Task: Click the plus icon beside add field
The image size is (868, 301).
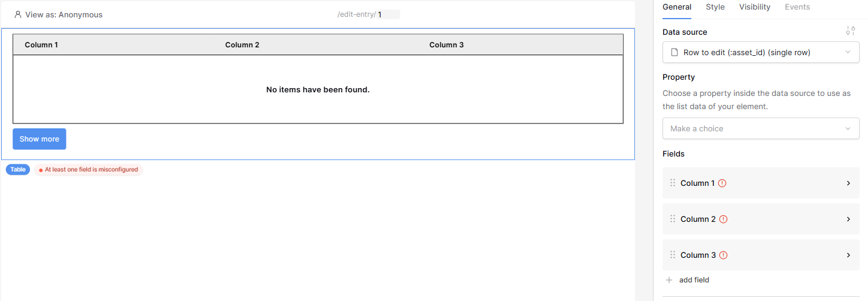Action: (669, 280)
